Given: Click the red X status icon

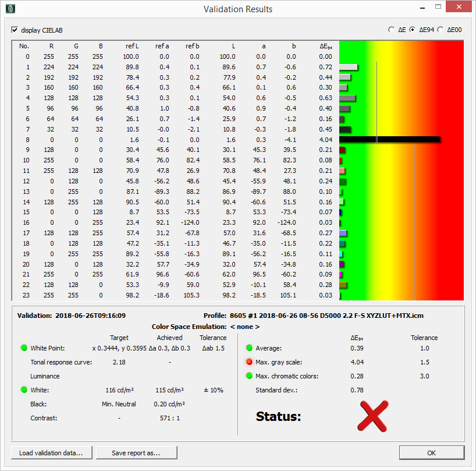Looking at the screenshot, I should 373,415.
